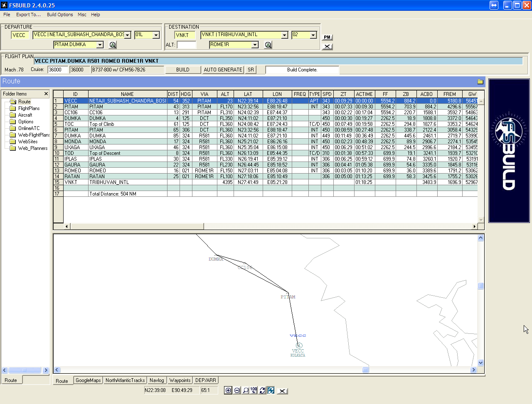Image resolution: width=532 pixels, height=404 pixels.
Task: Click the map zoom out icon
Action: click(x=237, y=390)
